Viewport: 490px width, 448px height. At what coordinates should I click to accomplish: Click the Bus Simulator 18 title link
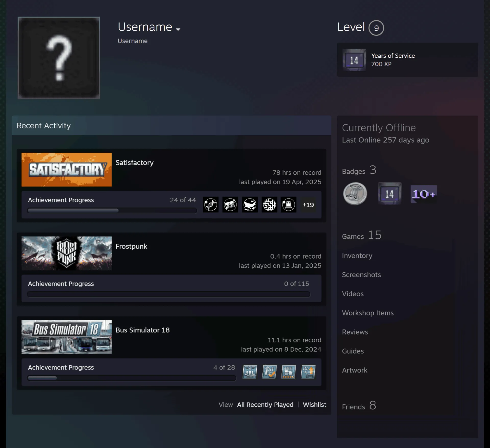pyautogui.click(x=143, y=330)
